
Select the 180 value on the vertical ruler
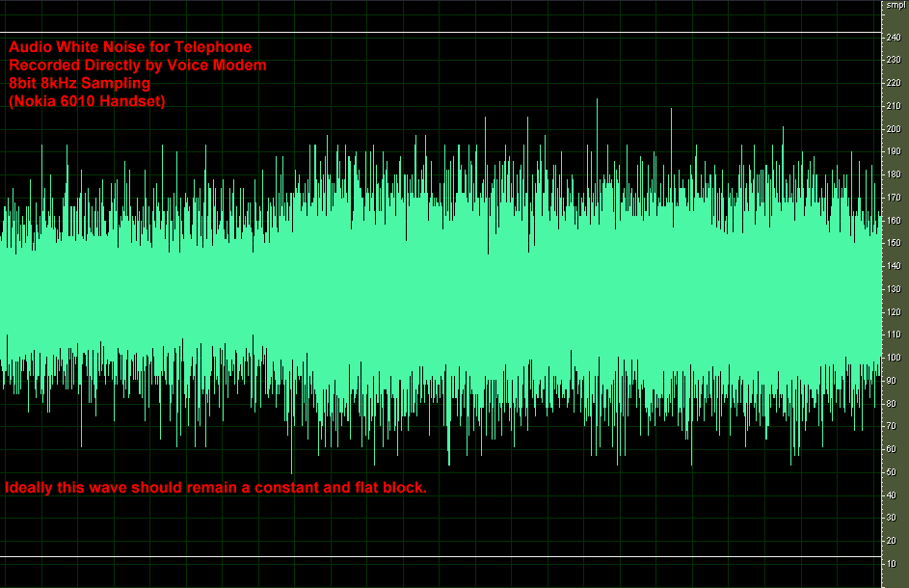click(894, 174)
